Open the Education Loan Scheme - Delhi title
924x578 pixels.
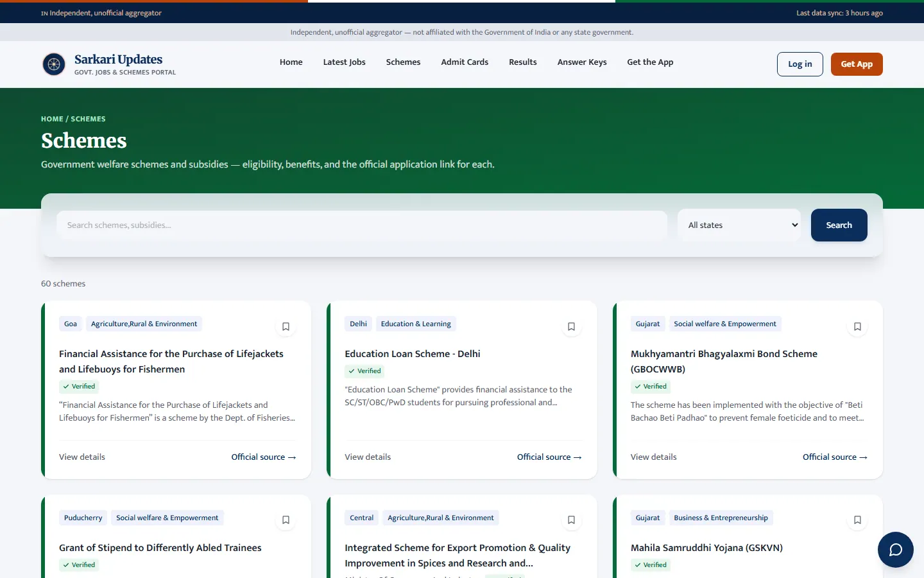pos(413,354)
